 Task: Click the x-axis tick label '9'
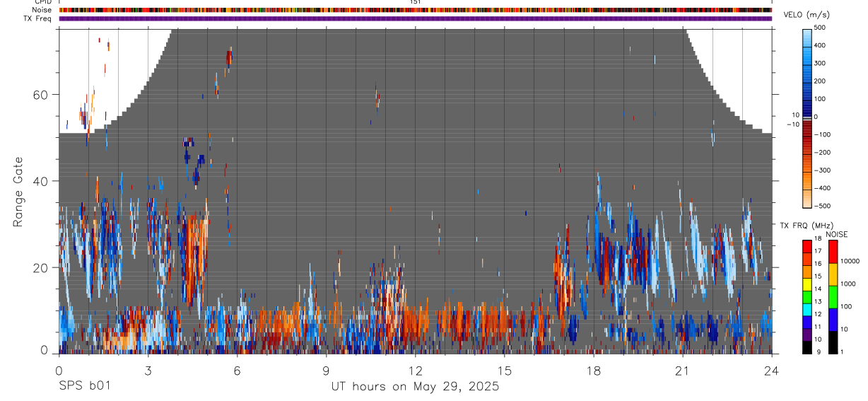(326, 371)
